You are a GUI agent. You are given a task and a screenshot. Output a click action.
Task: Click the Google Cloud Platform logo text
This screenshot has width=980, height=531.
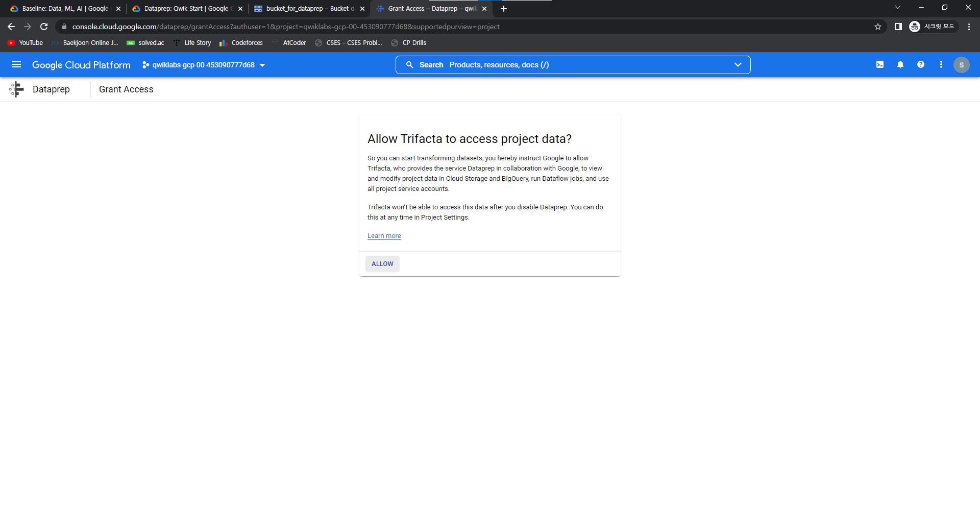coord(81,65)
